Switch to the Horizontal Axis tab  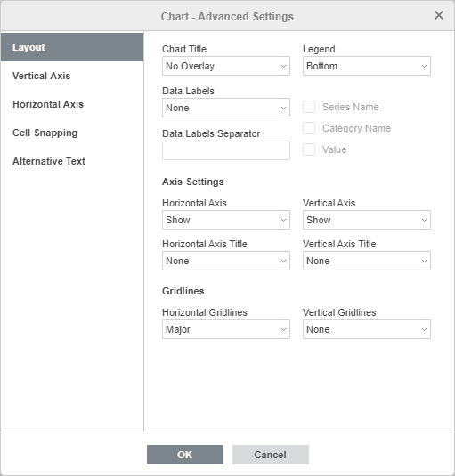point(72,104)
